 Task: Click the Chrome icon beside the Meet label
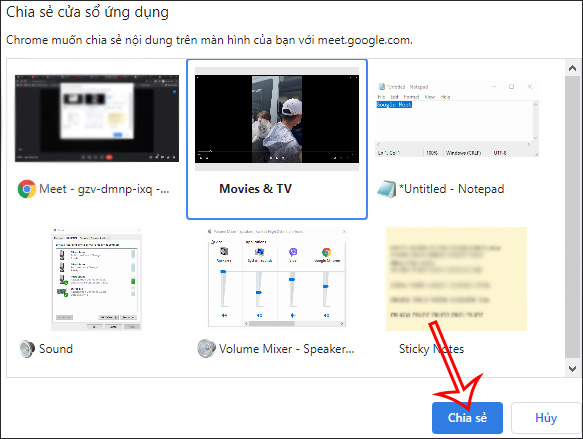(x=27, y=189)
